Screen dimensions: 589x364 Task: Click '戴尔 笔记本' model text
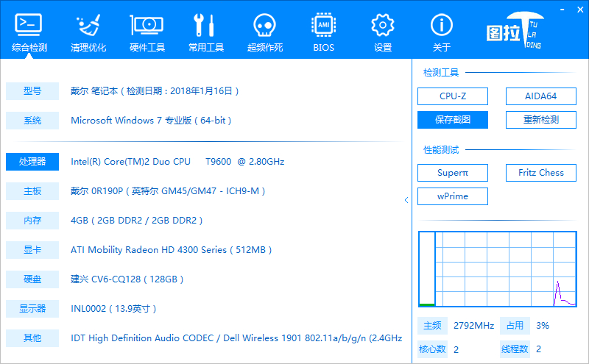coord(94,91)
